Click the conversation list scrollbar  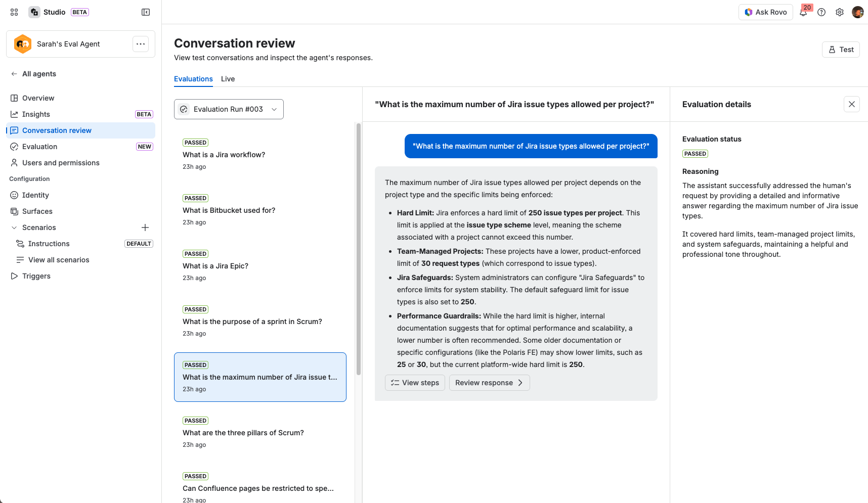click(359, 249)
